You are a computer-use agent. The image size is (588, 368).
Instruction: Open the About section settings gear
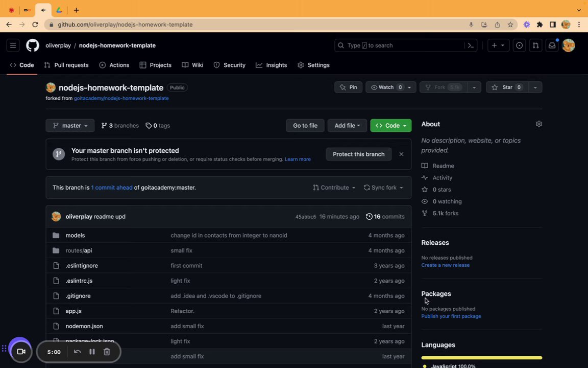click(x=539, y=124)
